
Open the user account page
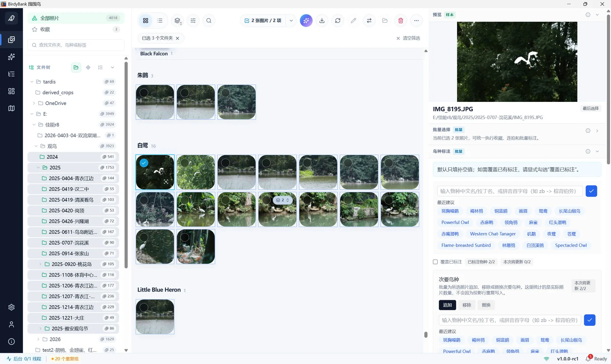[11, 324]
